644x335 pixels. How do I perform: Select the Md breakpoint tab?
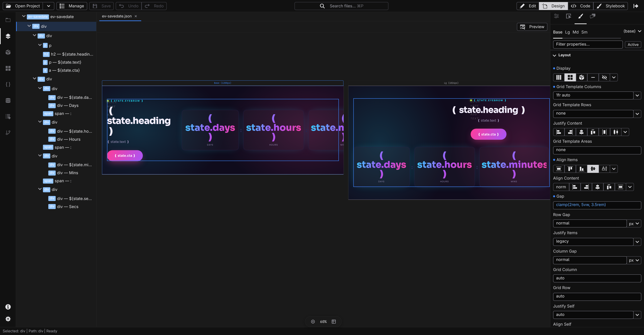click(x=576, y=32)
